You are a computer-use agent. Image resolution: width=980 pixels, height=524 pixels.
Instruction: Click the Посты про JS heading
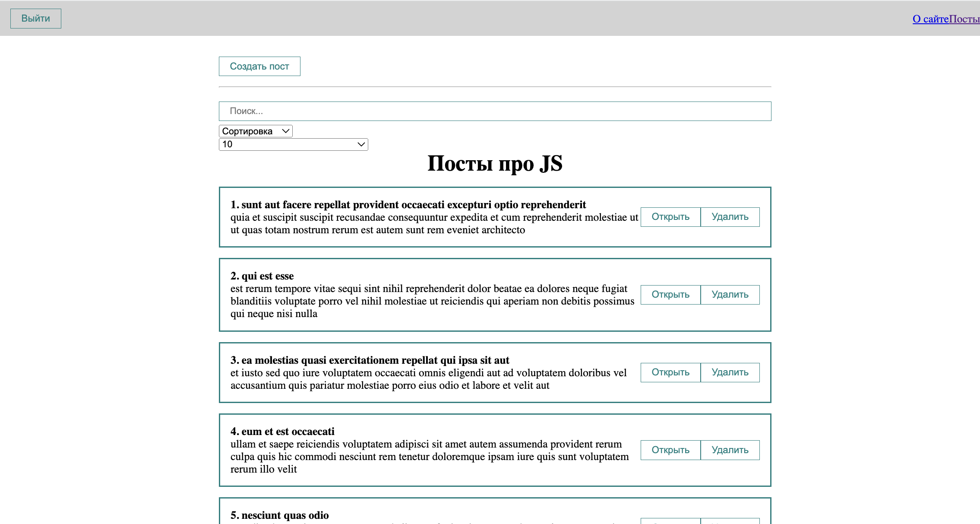[x=495, y=164]
